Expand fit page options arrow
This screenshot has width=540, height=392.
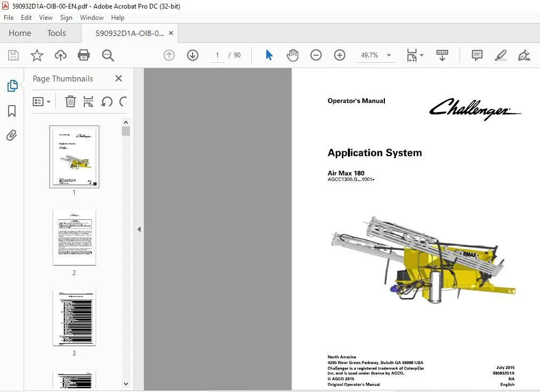point(421,55)
